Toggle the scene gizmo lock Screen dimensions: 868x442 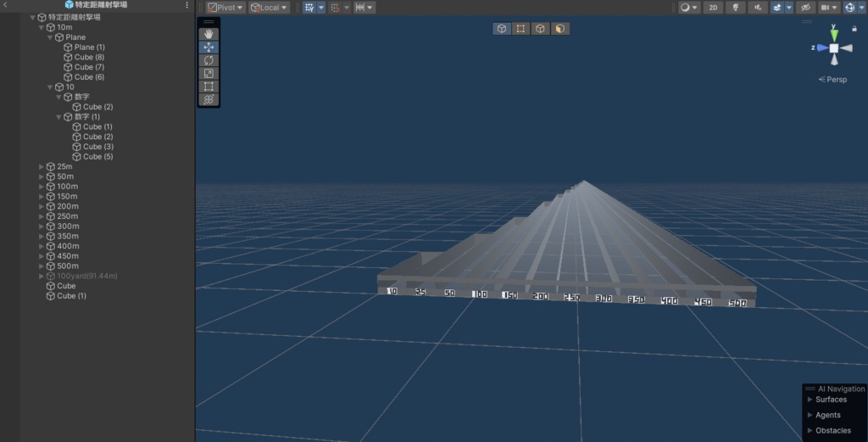pos(854,28)
